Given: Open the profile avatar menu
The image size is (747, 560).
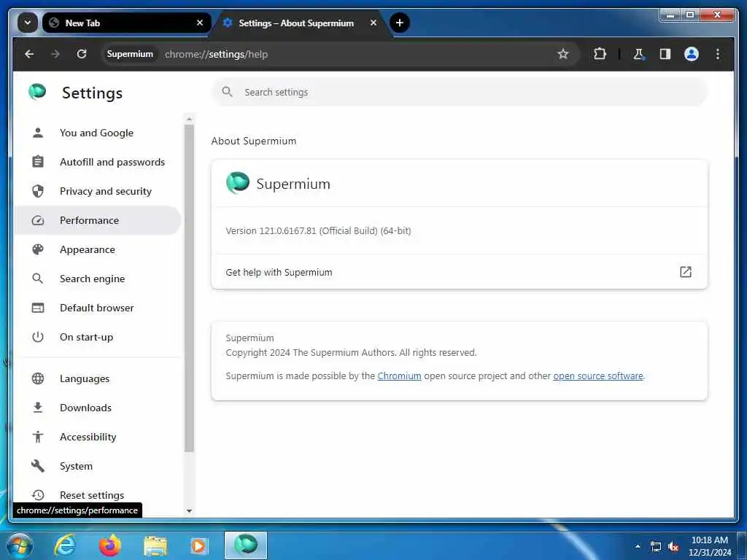Looking at the screenshot, I should 692,54.
